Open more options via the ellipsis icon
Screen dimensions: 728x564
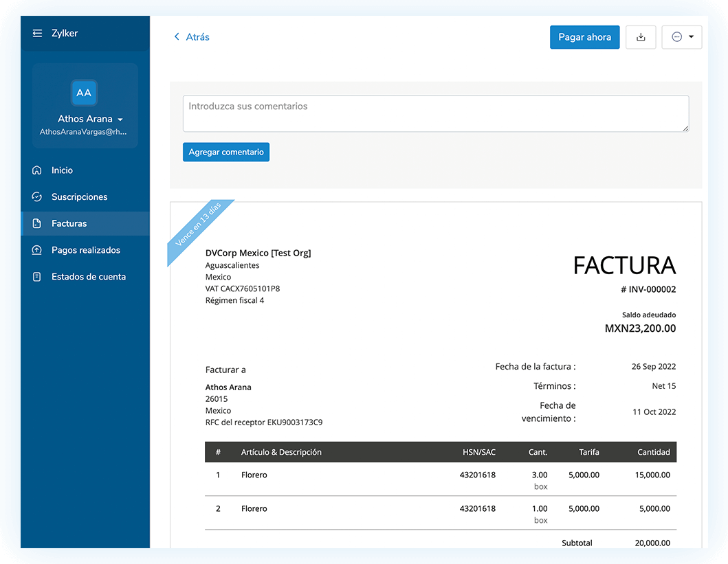tap(677, 37)
